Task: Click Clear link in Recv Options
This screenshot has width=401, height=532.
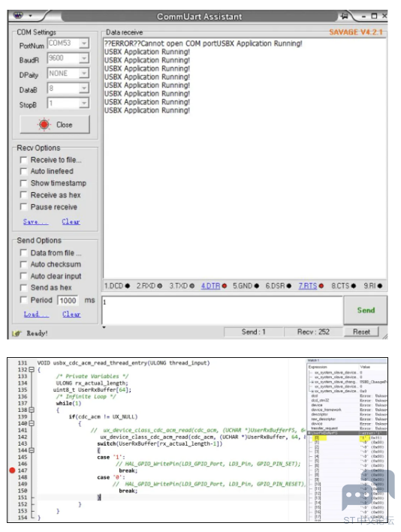Action: tap(71, 222)
